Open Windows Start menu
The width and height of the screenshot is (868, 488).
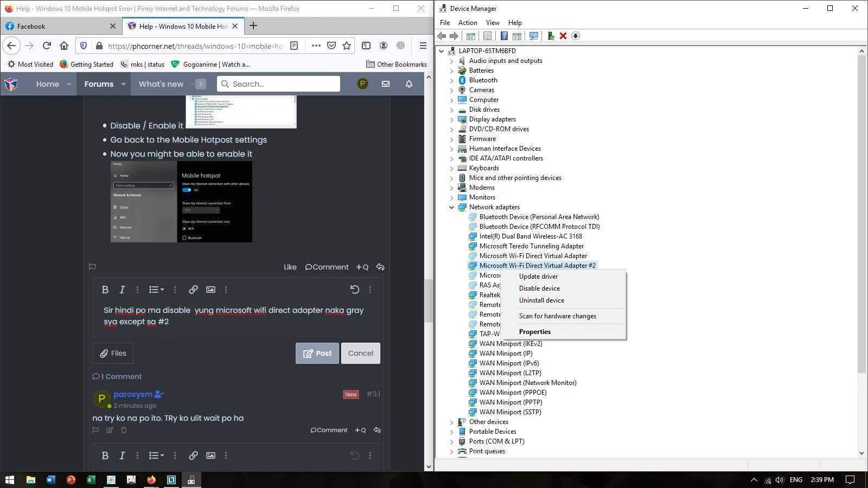coord(9,480)
